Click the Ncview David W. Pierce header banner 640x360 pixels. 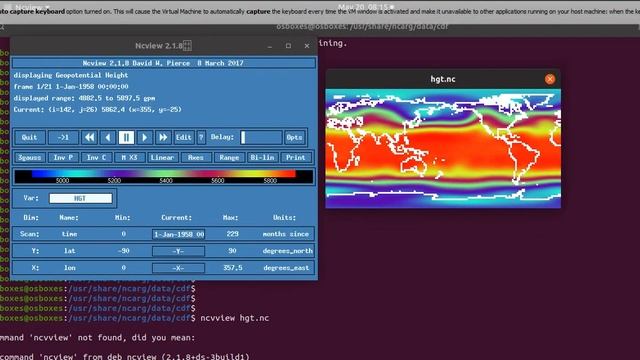click(163, 63)
